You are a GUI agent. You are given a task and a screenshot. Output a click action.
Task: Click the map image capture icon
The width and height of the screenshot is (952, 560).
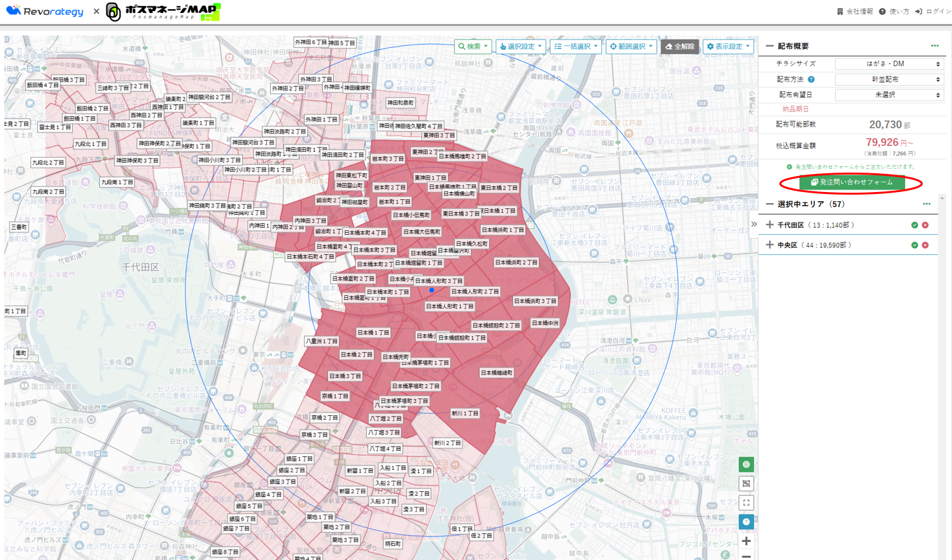coord(746,483)
